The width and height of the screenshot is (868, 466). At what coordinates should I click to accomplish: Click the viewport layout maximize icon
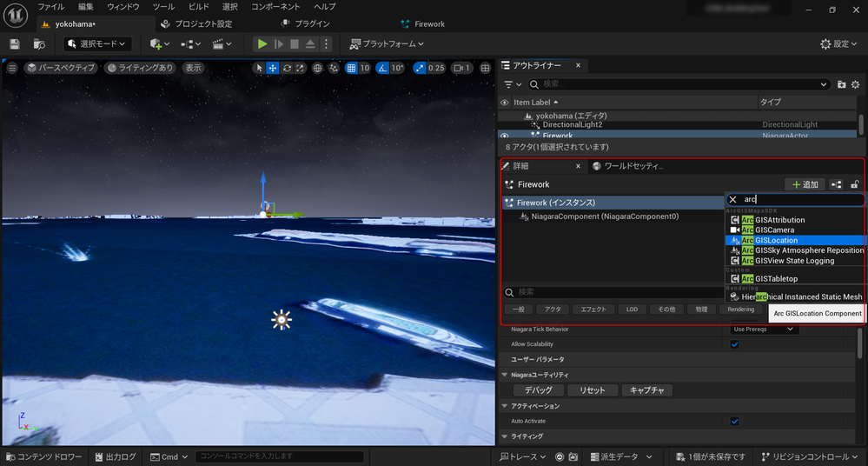(x=485, y=68)
